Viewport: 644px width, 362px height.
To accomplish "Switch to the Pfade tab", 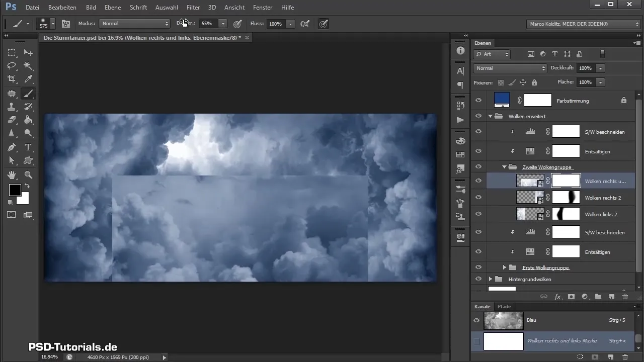I will coord(504,306).
